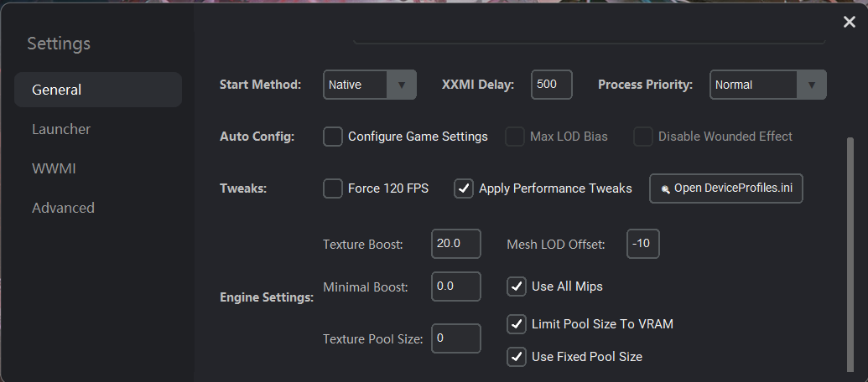Click the Mesh LOD Offset field

pos(642,244)
